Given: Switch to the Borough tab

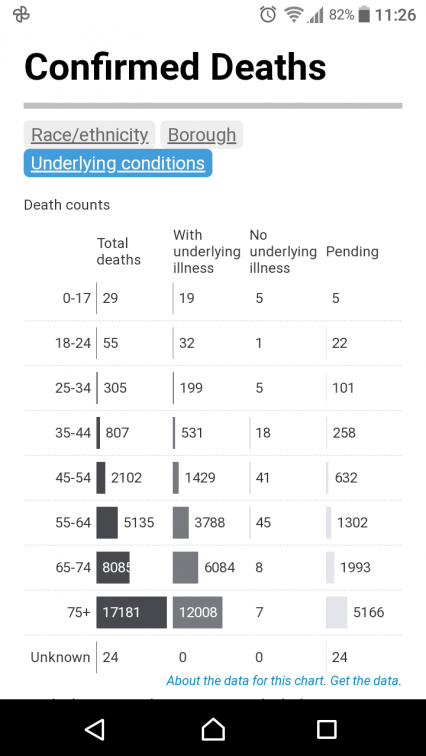Looking at the screenshot, I should 202,135.
